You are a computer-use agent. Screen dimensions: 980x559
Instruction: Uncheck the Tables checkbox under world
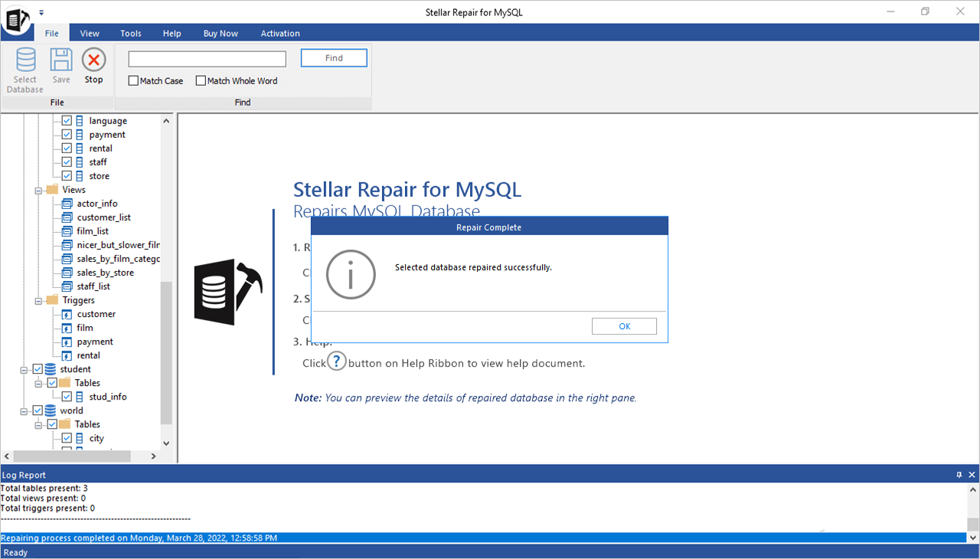(x=52, y=424)
